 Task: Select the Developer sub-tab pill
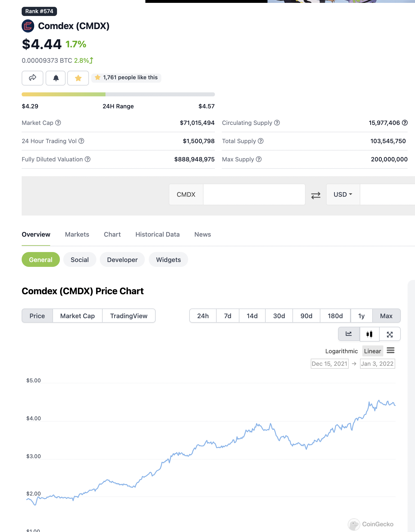point(122,260)
